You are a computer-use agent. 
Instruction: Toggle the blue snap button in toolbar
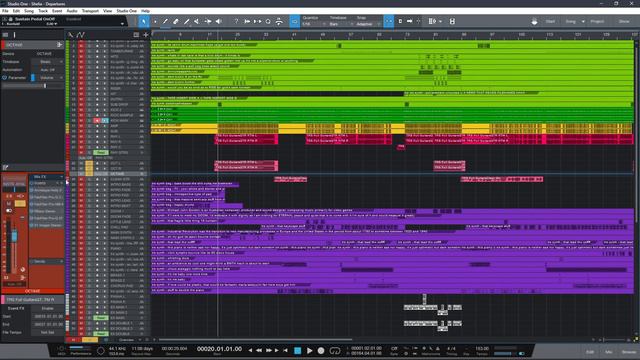[389, 21]
